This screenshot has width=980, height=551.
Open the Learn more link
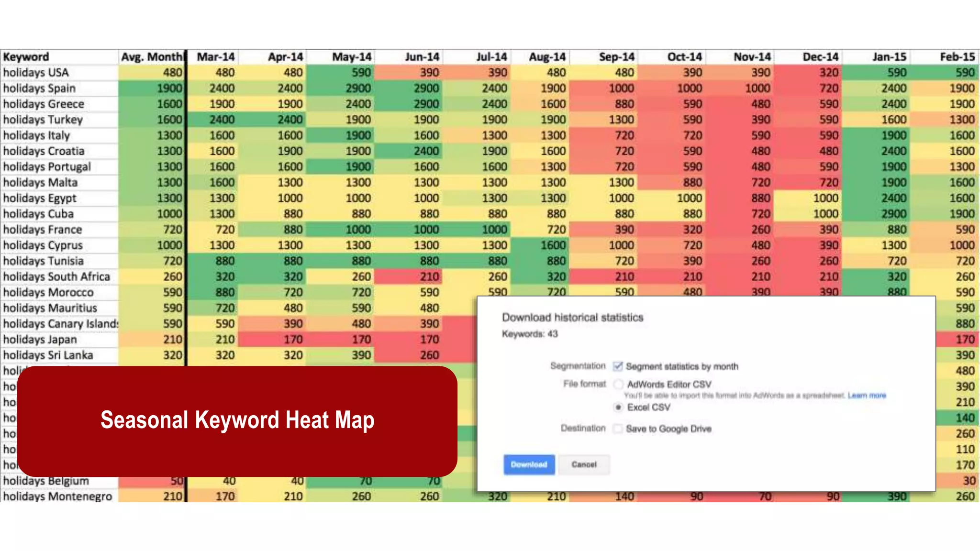click(x=867, y=396)
